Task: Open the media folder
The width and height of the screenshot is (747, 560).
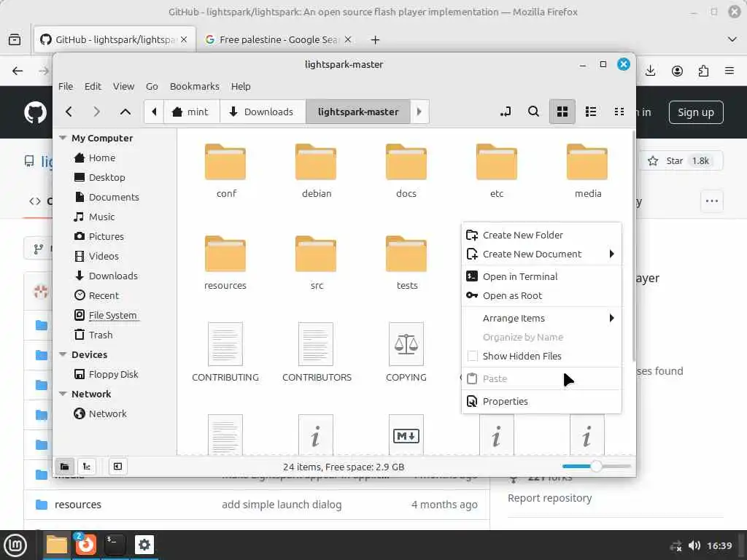Action: 587,171
